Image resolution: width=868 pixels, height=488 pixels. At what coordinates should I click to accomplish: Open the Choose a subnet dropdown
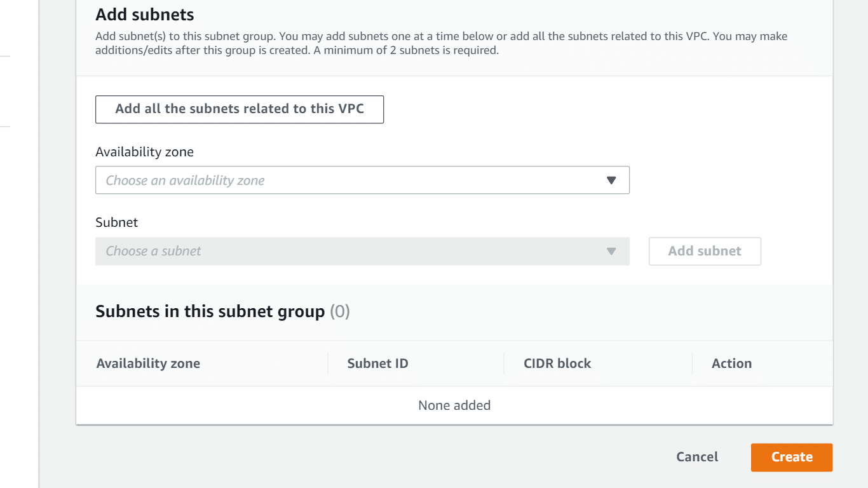[362, 251]
